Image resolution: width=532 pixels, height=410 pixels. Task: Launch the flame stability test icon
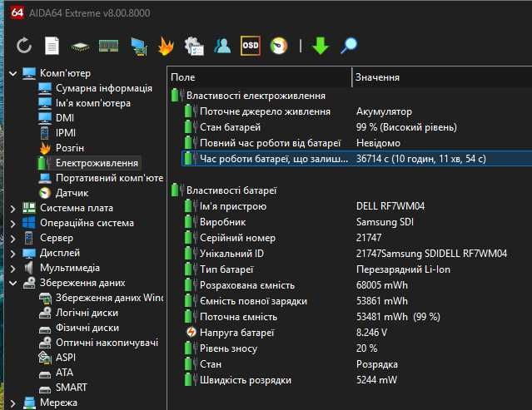[x=166, y=46]
